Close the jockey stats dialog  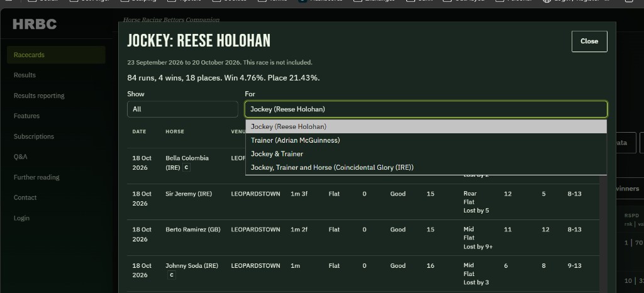(x=589, y=41)
